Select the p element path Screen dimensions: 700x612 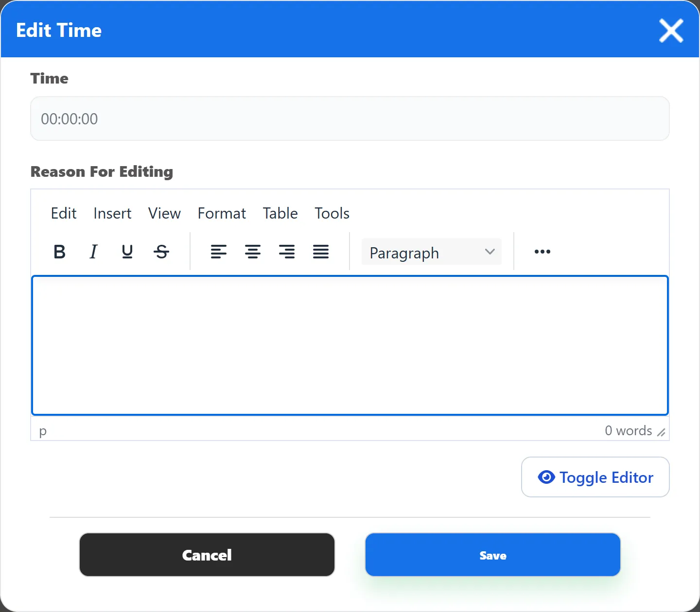coord(43,431)
